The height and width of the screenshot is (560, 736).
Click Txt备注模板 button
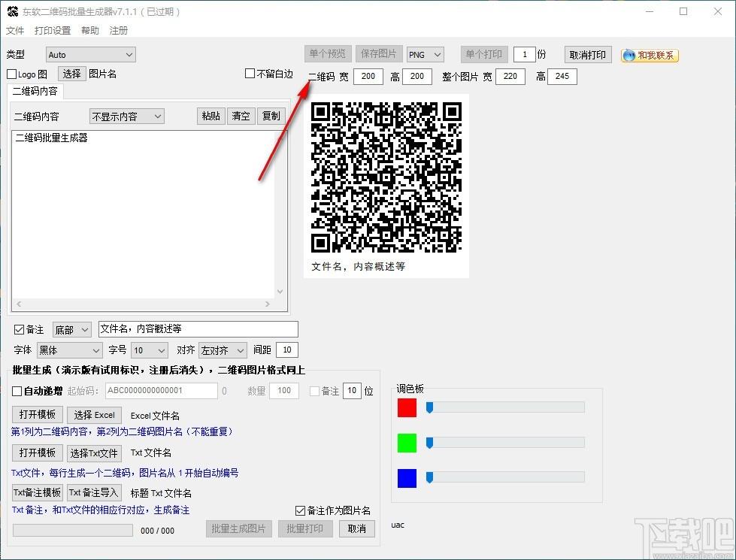pos(37,492)
